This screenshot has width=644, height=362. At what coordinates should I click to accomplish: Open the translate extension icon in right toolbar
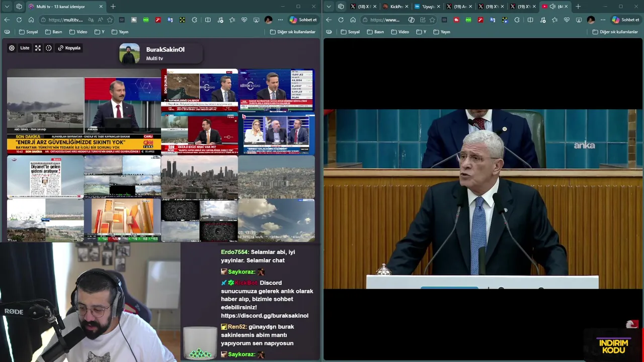[x=493, y=20]
